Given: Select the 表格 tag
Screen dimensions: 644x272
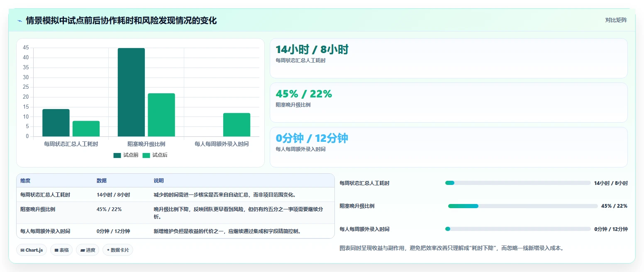Looking at the screenshot, I should point(61,250).
